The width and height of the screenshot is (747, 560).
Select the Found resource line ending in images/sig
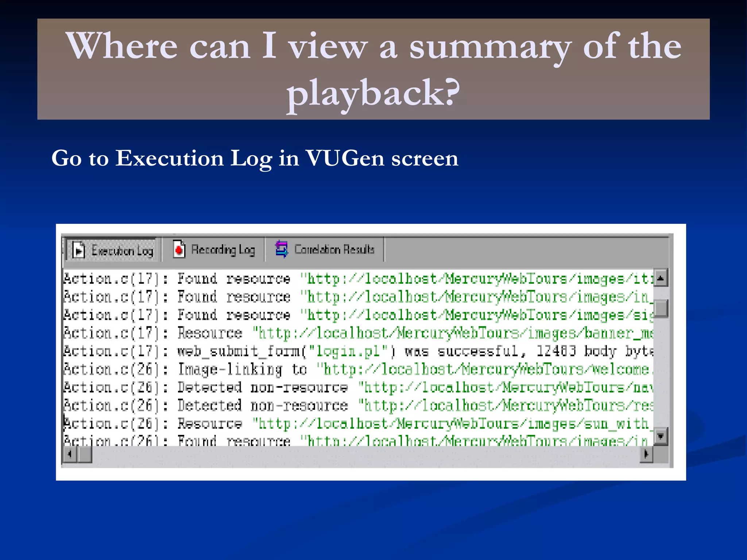click(358, 315)
